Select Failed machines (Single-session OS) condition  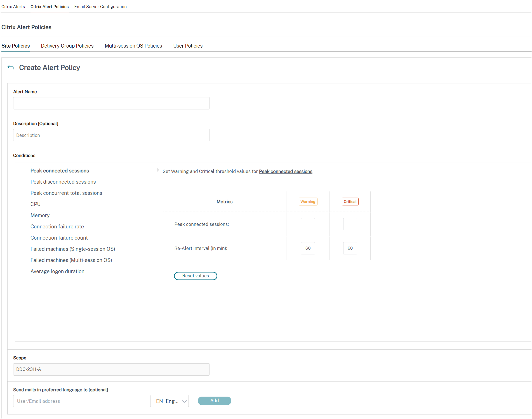coord(73,249)
